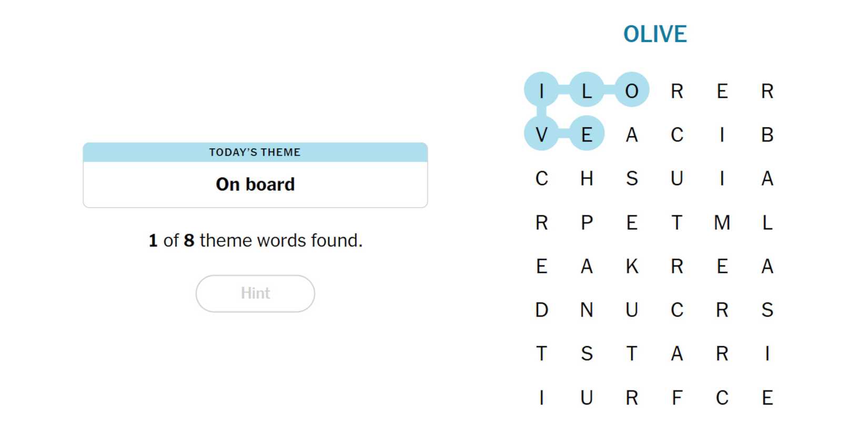Viewport: 868px width, 434px height.
Task: Click the '1 of 8 theme words found' text
Action: click(x=255, y=240)
